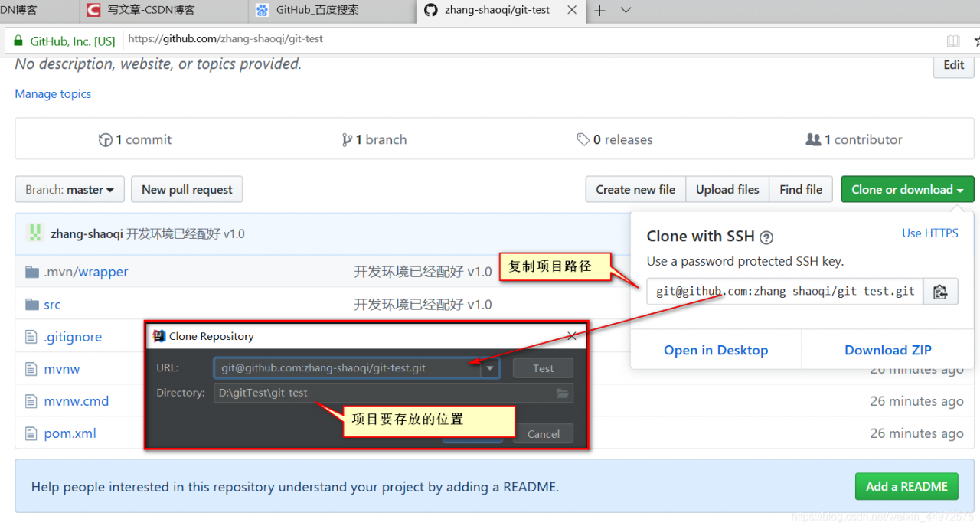Open the Clone or download dropdown

pyautogui.click(x=907, y=190)
